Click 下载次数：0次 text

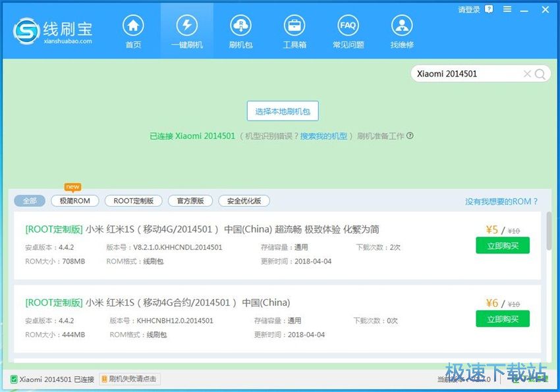coord(376,321)
